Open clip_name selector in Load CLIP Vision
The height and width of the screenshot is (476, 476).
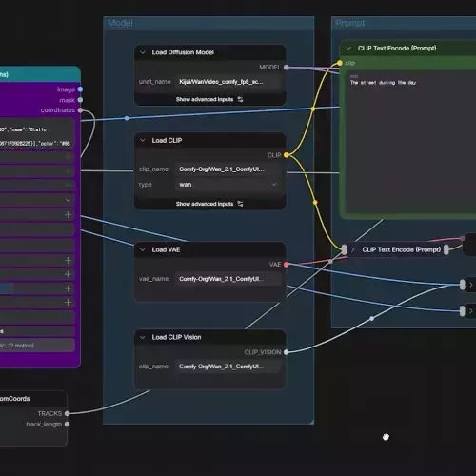click(x=228, y=367)
